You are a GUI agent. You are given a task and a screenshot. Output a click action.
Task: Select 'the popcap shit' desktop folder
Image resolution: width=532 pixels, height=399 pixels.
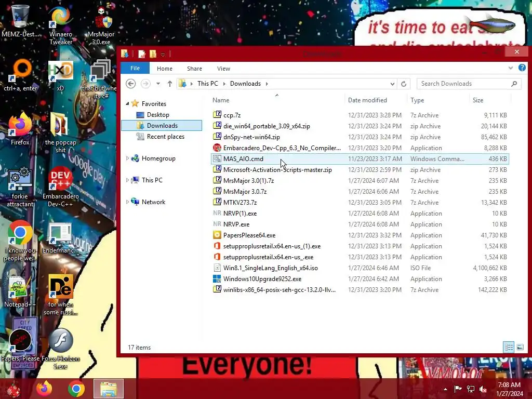pos(60,133)
